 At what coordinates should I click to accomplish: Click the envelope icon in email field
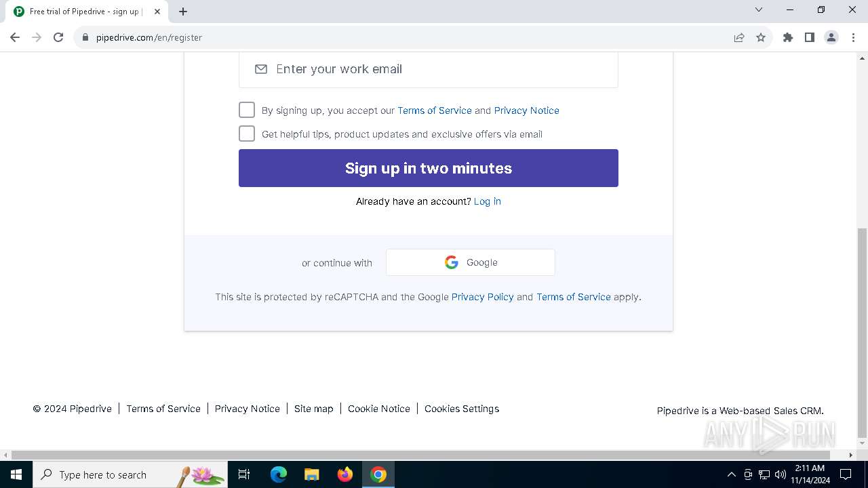click(x=260, y=69)
